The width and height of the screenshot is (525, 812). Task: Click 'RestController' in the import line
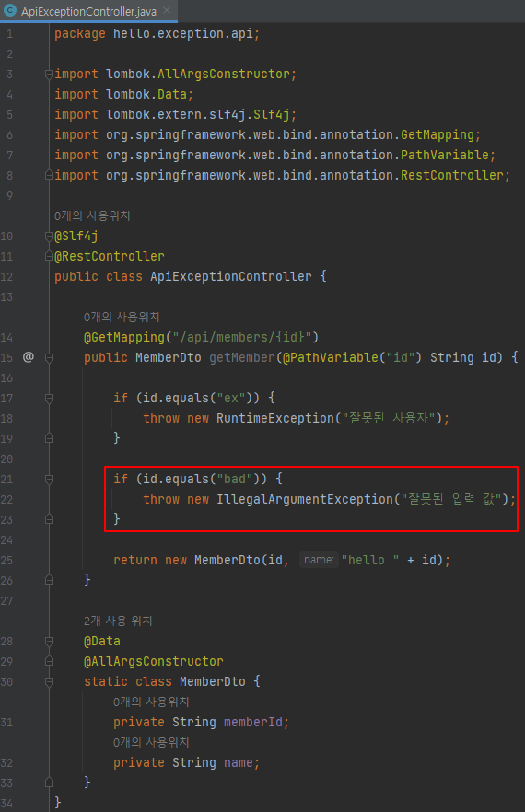pos(452,175)
